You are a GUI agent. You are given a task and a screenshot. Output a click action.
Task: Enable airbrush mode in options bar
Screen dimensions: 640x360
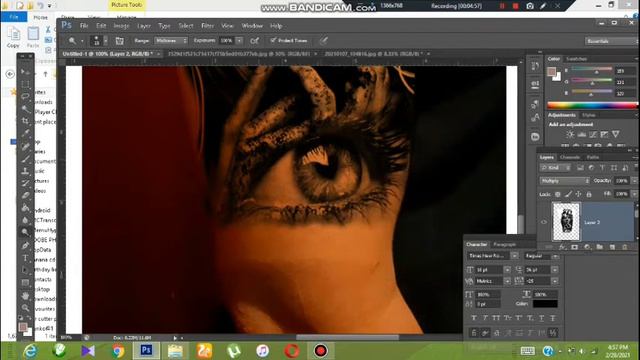[x=254, y=40]
